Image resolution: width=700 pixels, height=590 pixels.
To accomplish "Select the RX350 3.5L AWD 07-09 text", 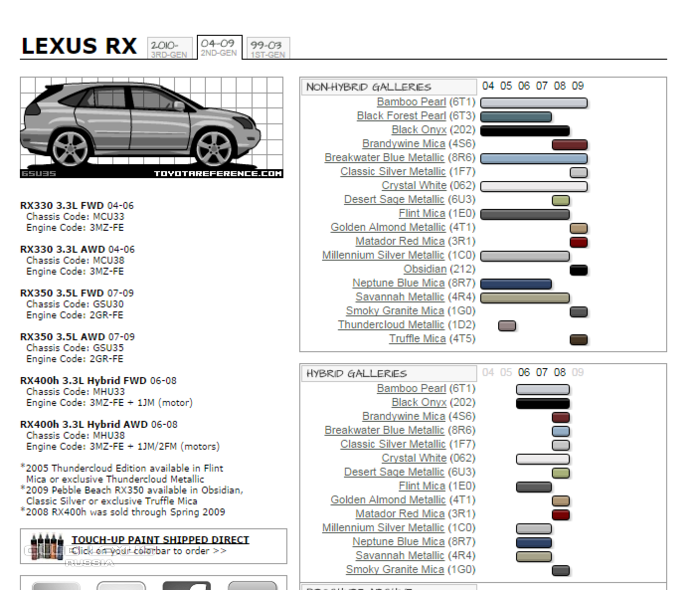I will click(x=77, y=337).
